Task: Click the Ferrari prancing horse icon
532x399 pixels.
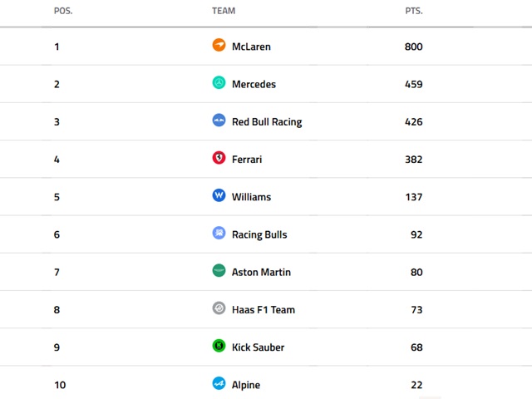Action: (x=219, y=158)
